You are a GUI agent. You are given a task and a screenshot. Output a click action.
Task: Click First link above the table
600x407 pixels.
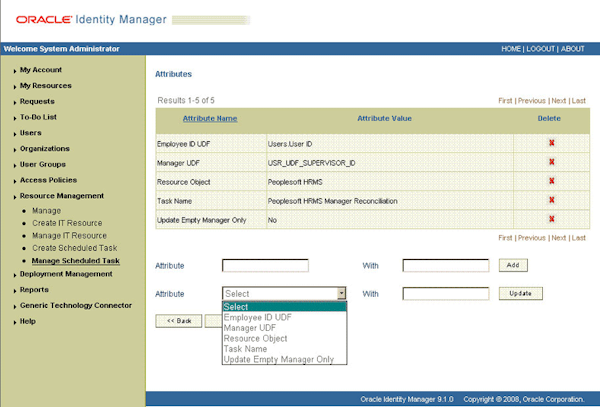[505, 101]
